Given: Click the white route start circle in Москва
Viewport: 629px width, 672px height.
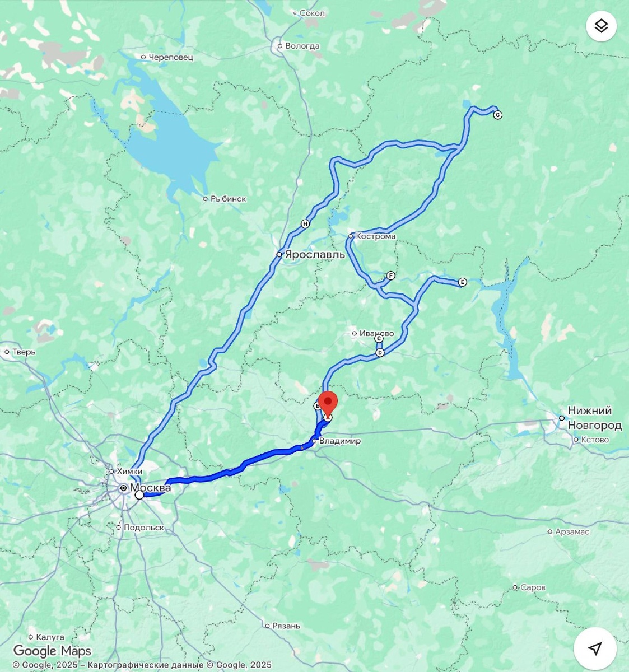Looking at the screenshot, I should point(139,495).
